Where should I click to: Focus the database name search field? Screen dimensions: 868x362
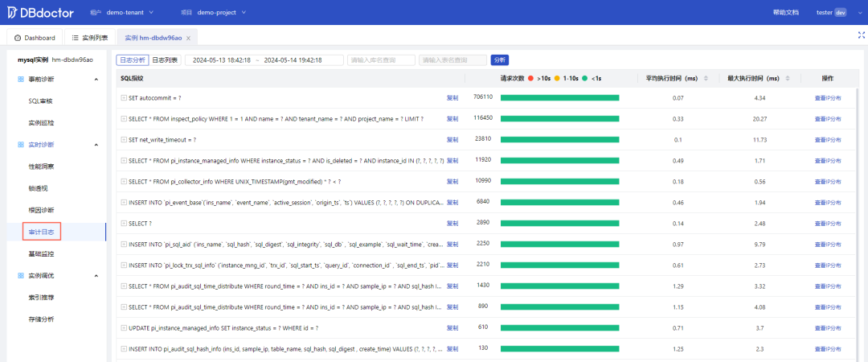(382, 60)
